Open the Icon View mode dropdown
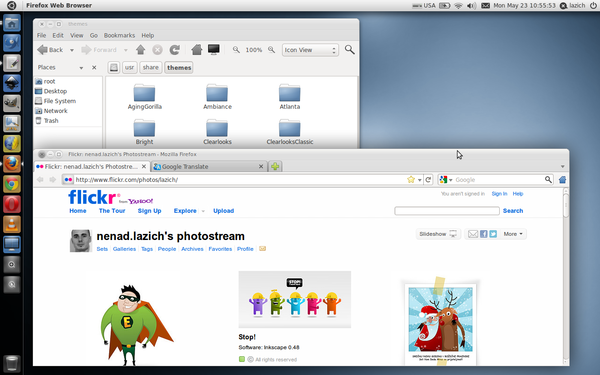Screen dimensions: 600x375 pos(310,50)
